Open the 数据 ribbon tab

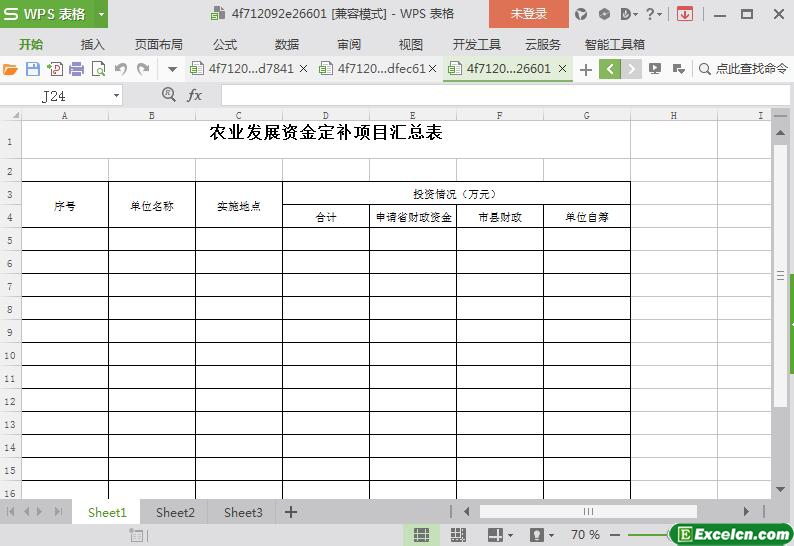tap(287, 45)
